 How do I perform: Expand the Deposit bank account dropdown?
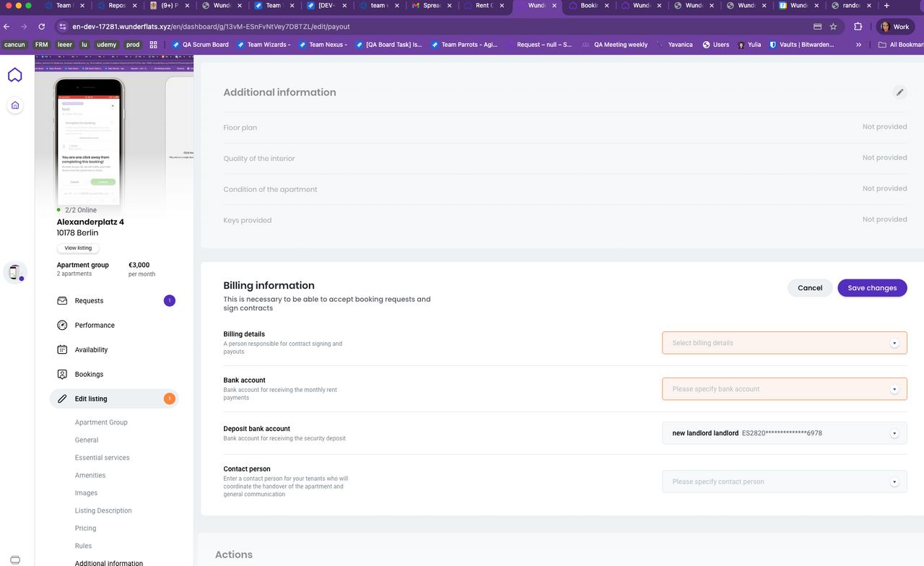click(x=894, y=433)
